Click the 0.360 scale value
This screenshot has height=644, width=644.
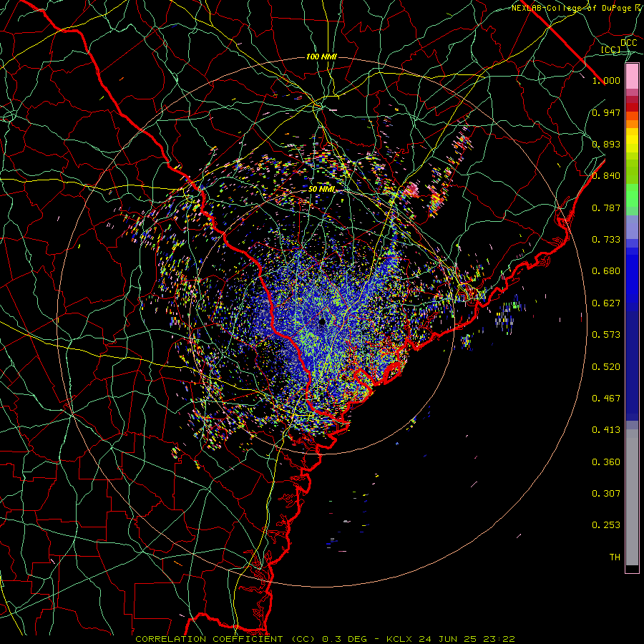coord(606,462)
